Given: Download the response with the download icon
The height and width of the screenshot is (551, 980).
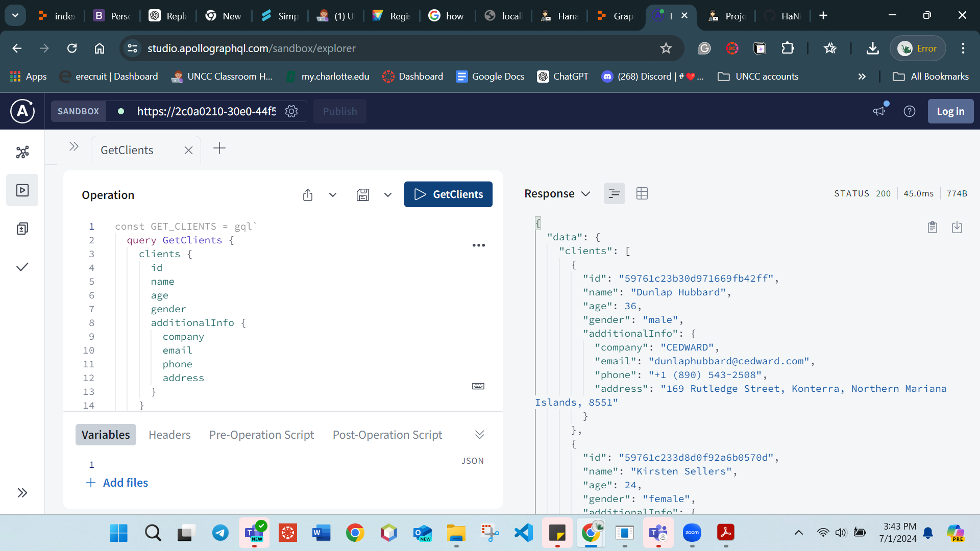Looking at the screenshot, I should coord(957,227).
